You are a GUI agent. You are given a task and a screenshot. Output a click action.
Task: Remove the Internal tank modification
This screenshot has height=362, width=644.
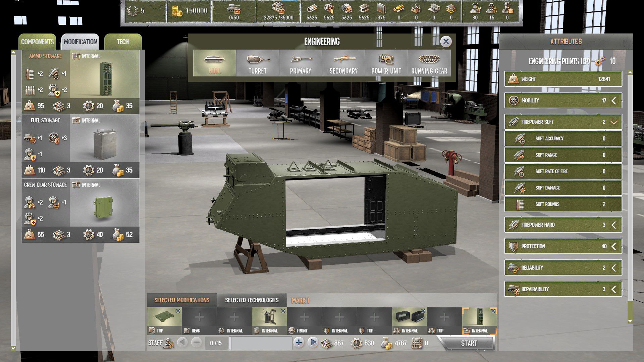tap(283, 311)
